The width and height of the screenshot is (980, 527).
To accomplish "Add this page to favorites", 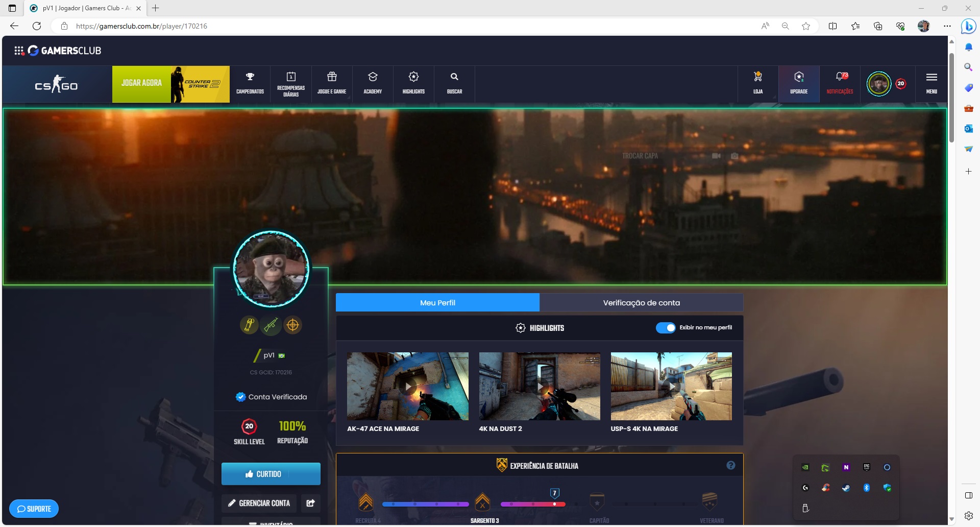I will point(806,26).
